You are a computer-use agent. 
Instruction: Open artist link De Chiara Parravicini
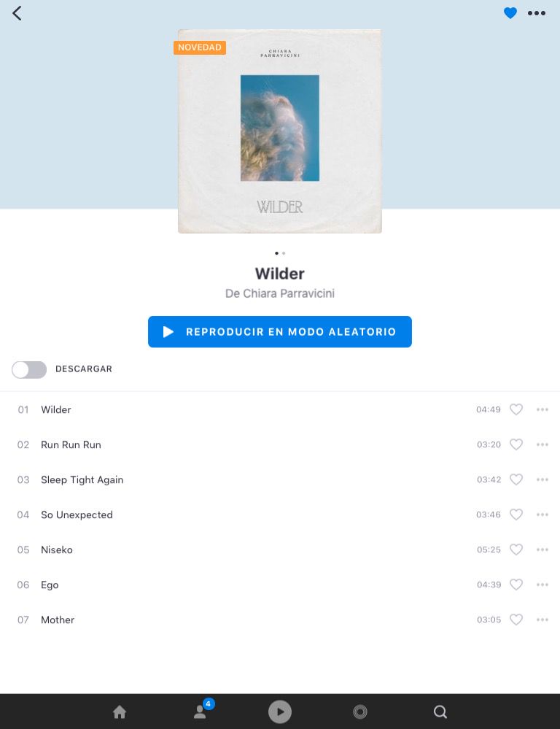pyautogui.click(x=280, y=293)
